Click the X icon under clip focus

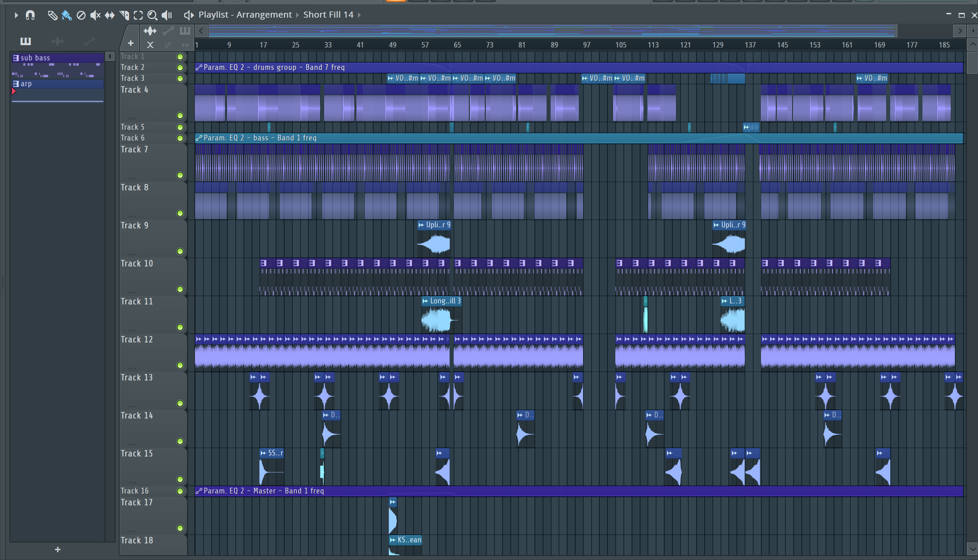(150, 44)
